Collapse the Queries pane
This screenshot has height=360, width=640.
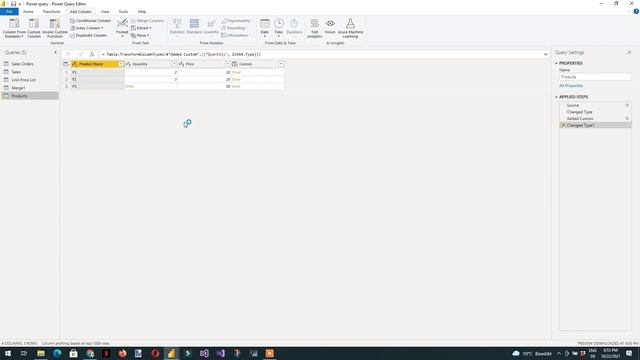(x=56, y=52)
